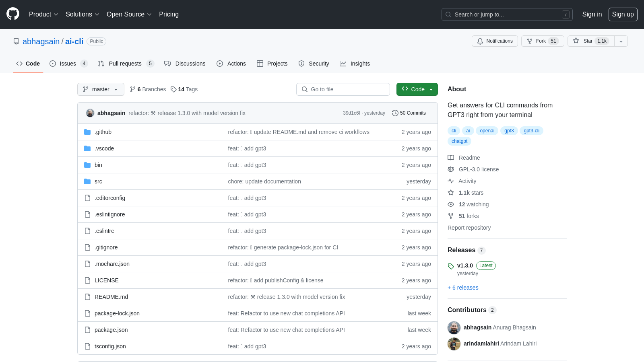Click the v1.3.0 release tag
Screen dimensions: 644x362
[465, 265]
